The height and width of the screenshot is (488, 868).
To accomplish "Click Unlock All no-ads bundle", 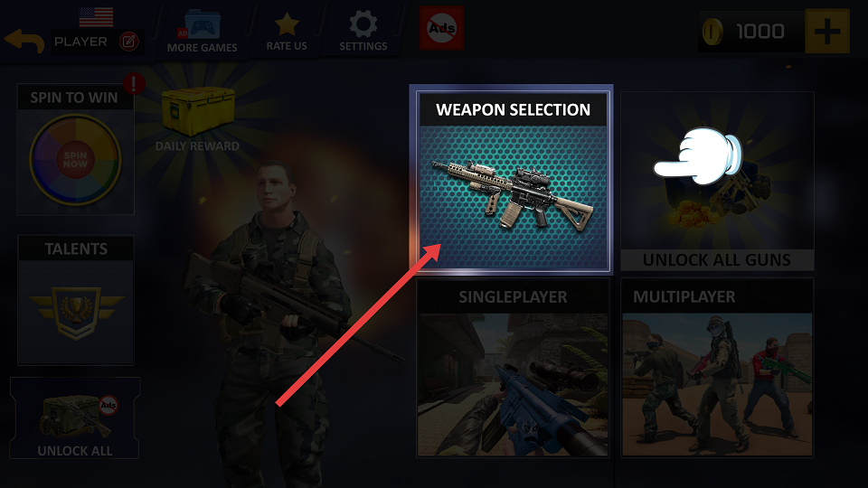I will pos(75,418).
